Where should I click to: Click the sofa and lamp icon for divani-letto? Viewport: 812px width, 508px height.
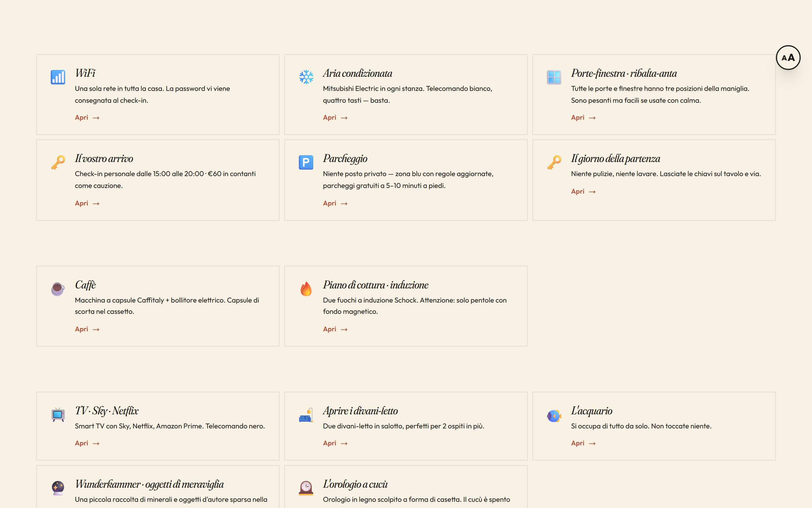tap(306, 415)
